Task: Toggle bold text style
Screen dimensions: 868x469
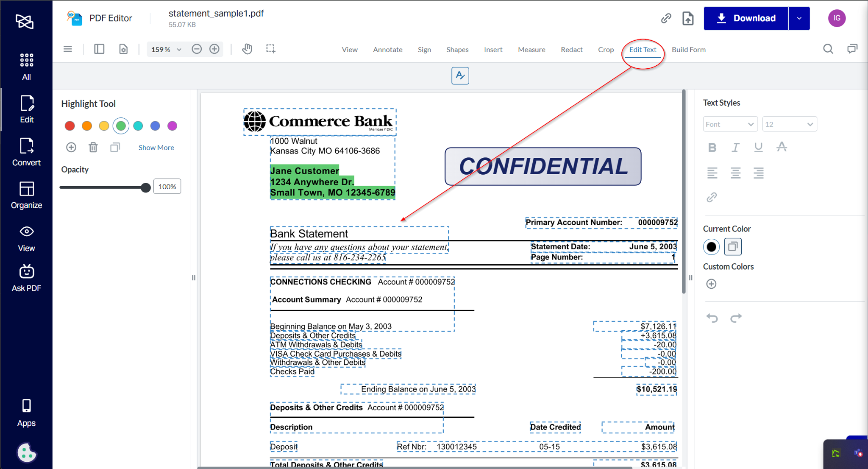Action: tap(712, 147)
